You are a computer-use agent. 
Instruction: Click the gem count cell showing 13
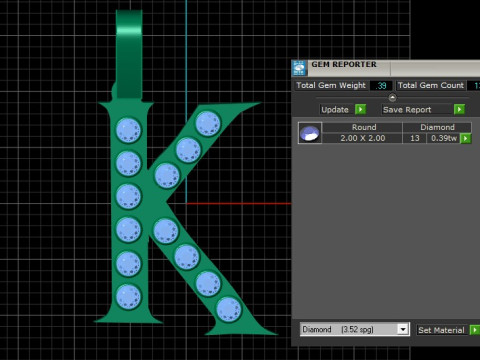(415, 138)
